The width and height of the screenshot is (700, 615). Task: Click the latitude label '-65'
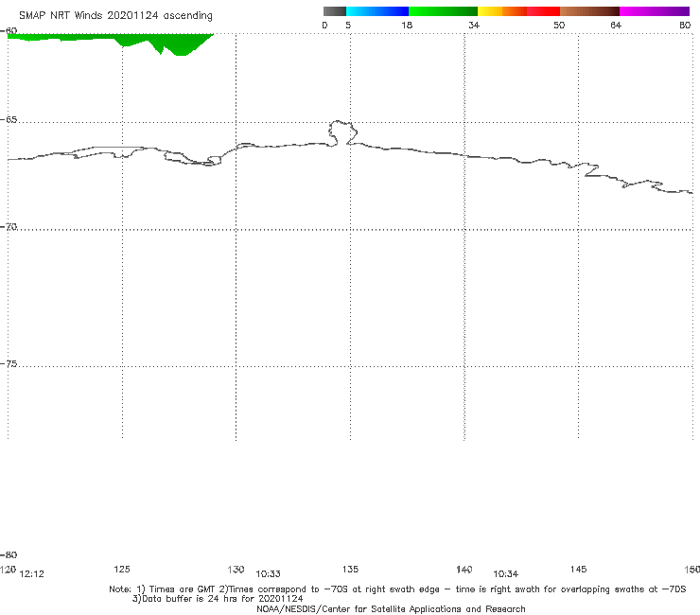(9, 120)
